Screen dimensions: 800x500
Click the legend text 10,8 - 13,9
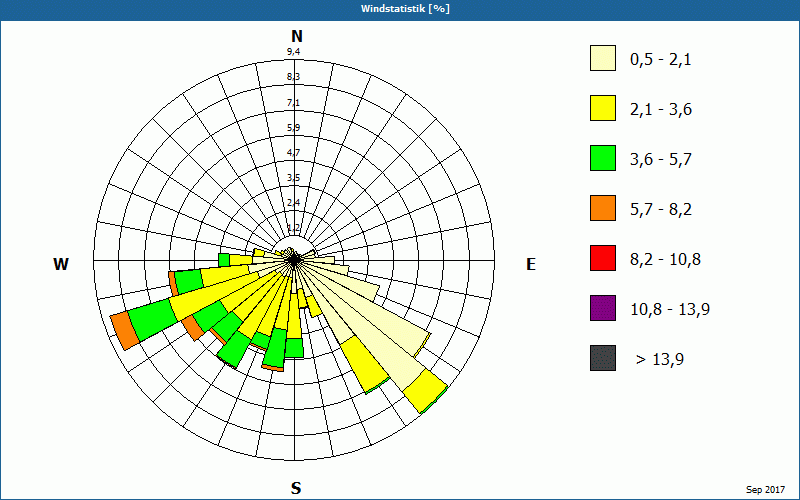(670, 310)
